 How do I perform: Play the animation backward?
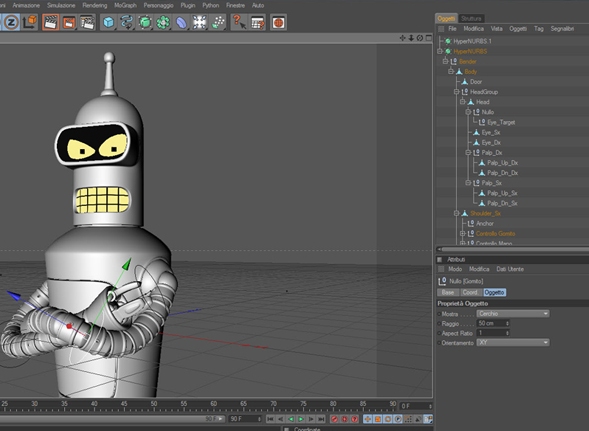click(291, 419)
